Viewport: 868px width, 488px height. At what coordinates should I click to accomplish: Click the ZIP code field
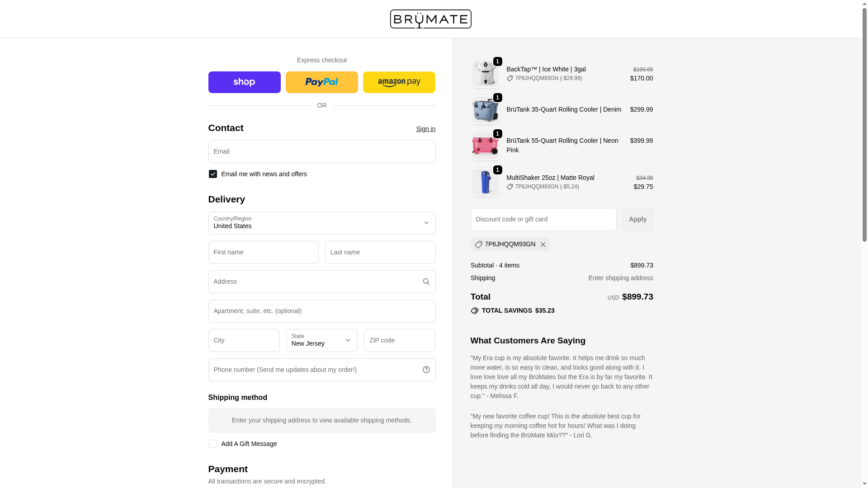click(x=399, y=340)
